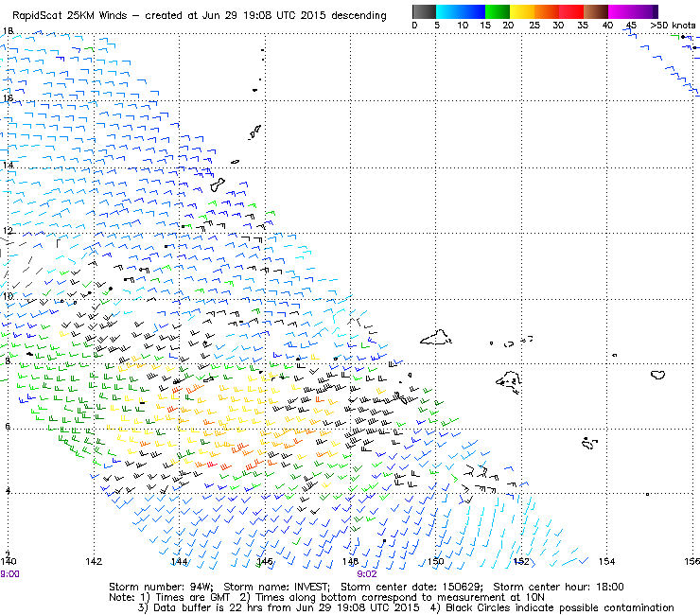Click the Guam island outline near 13N 145E
This screenshot has height=615, width=700.
pyautogui.click(x=218, y=184)
